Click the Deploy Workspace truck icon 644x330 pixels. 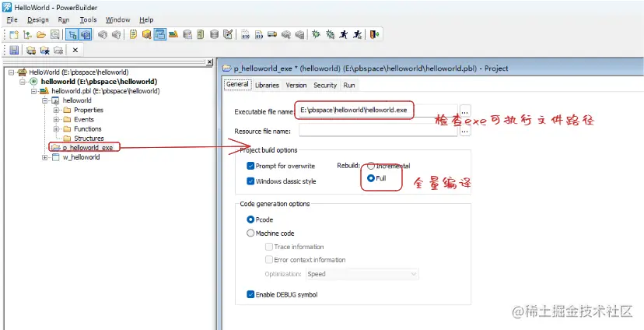tap(272, 34)
